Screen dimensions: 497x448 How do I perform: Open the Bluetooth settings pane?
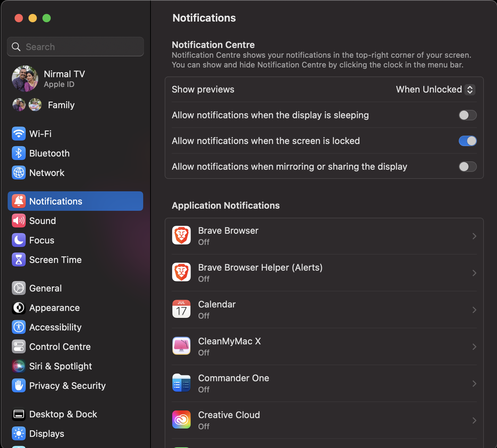tap(75, 153)
